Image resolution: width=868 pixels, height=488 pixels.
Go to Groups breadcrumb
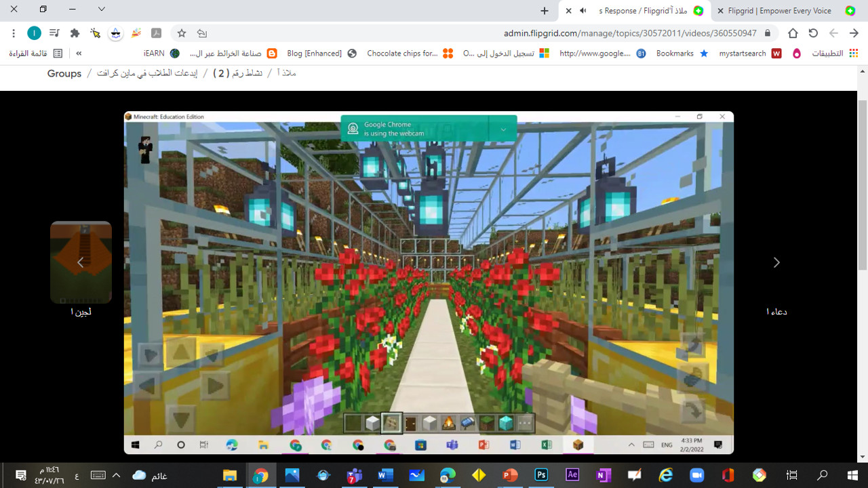(x=64, y=73)
